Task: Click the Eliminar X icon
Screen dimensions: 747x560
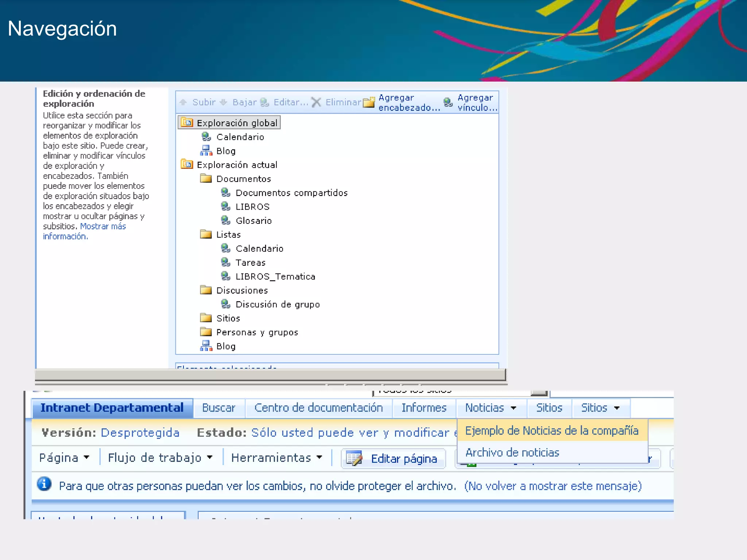Action: (x=316, y=102)
